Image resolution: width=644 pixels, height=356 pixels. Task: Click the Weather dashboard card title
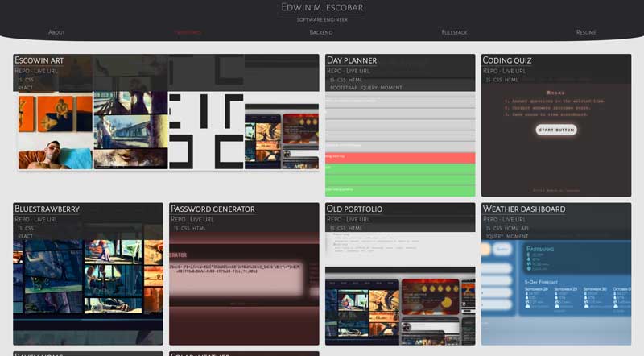pyautogui.click(x=524, y=209)
